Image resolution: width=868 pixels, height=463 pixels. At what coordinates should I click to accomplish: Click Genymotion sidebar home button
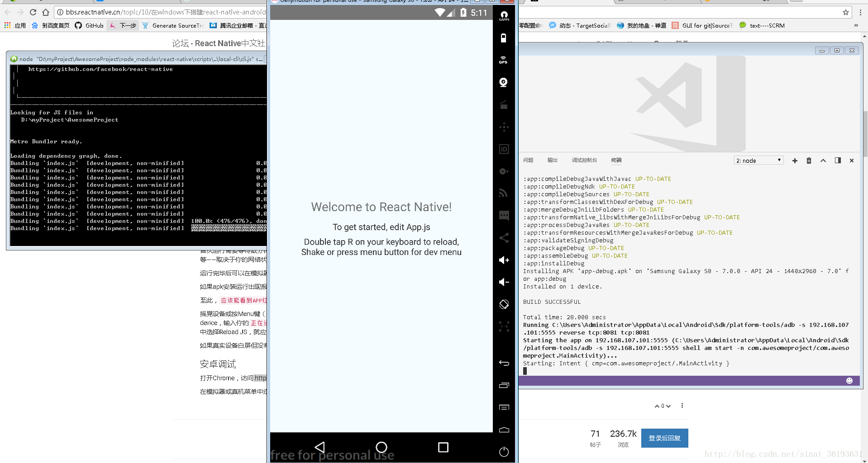coord(504,430)
